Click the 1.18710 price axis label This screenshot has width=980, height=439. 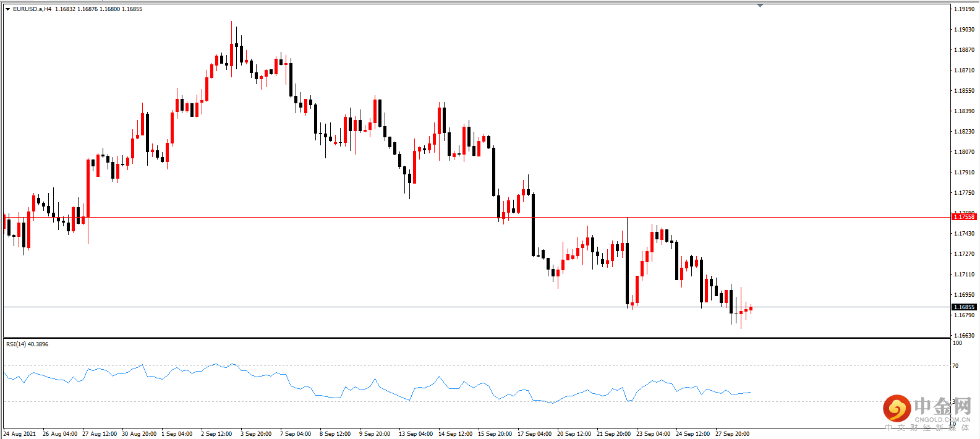(x=964, y=70)
